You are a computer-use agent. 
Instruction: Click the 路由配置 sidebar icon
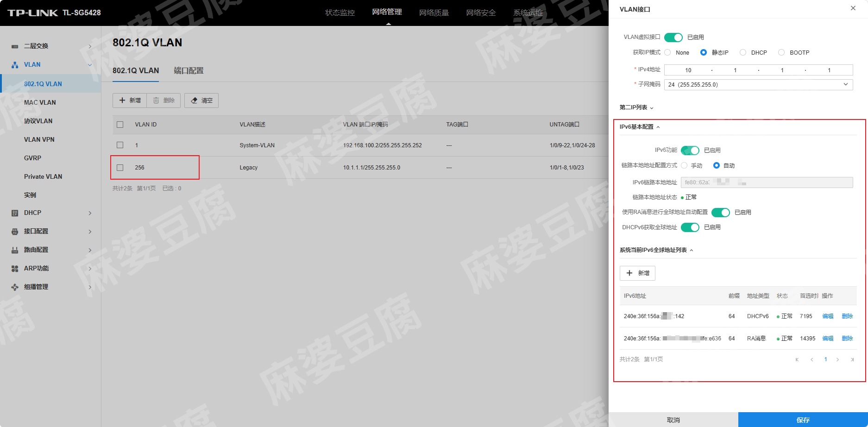(15, 250)
